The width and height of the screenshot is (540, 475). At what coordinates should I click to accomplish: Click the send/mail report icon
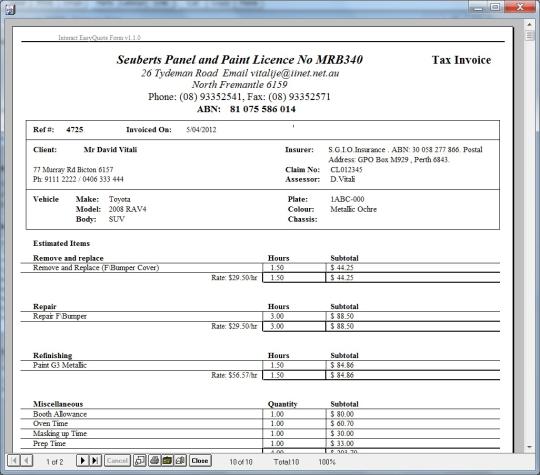pyautogui.click(x=180, y=461)
